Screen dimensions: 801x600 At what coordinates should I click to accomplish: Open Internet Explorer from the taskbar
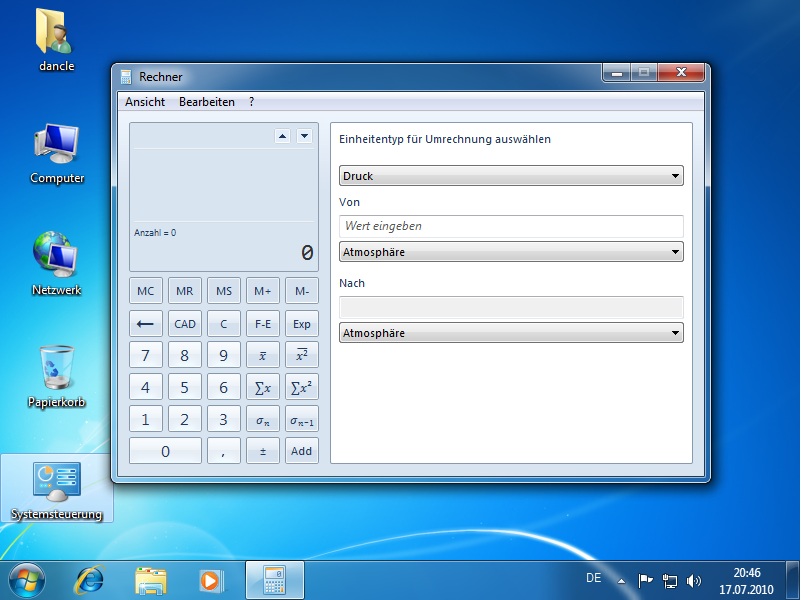coord(90,578)
